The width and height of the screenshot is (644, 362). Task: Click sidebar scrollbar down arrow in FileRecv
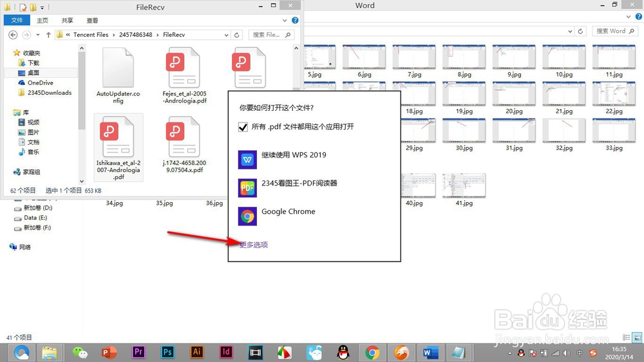click(82, 181)
